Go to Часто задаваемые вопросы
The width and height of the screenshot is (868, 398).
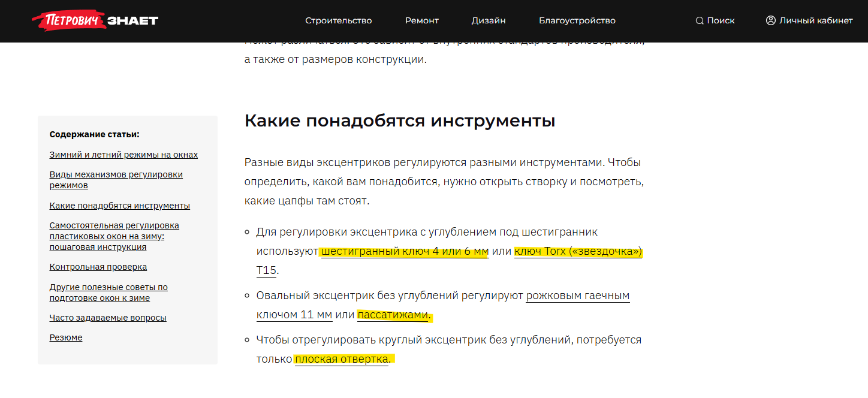(108, 318)
